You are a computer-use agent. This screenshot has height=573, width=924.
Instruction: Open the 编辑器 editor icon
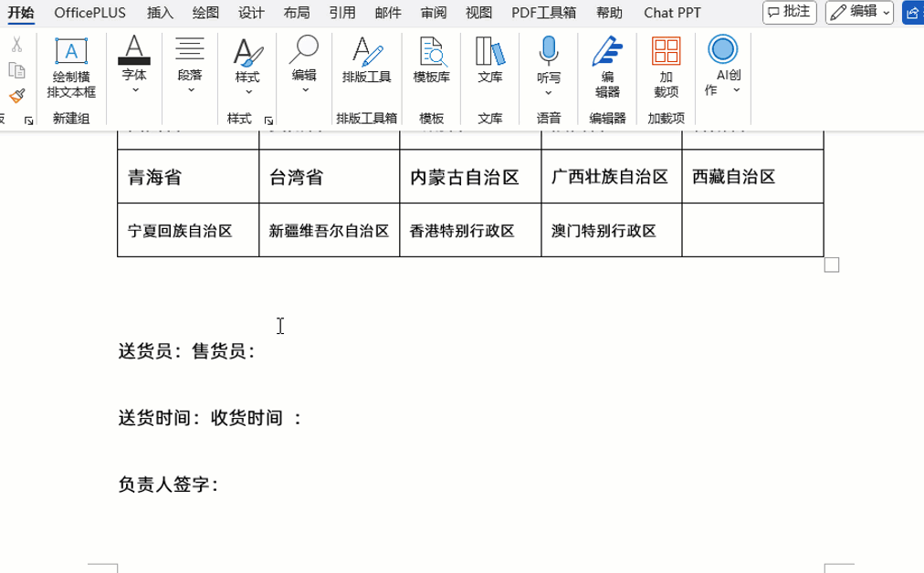coord(607,51)
